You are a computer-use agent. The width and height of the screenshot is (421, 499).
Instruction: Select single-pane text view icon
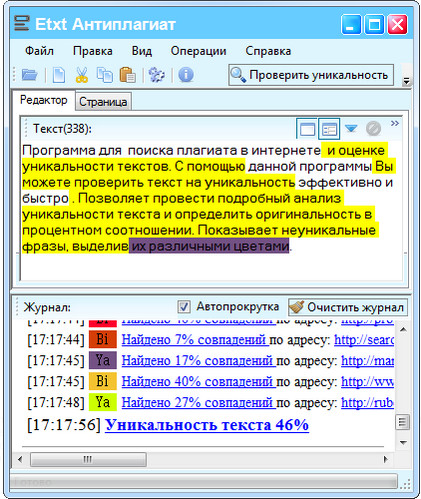[x=307, y=129]
